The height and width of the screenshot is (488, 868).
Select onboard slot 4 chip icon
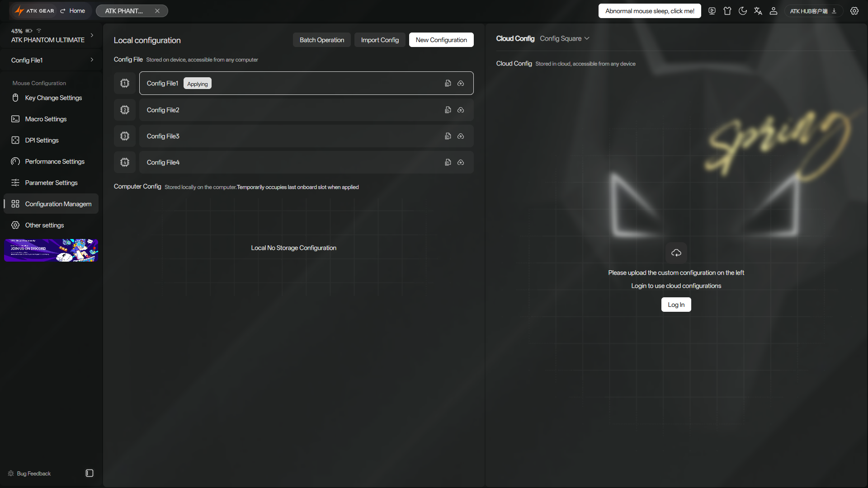click(x=125, y=162)
